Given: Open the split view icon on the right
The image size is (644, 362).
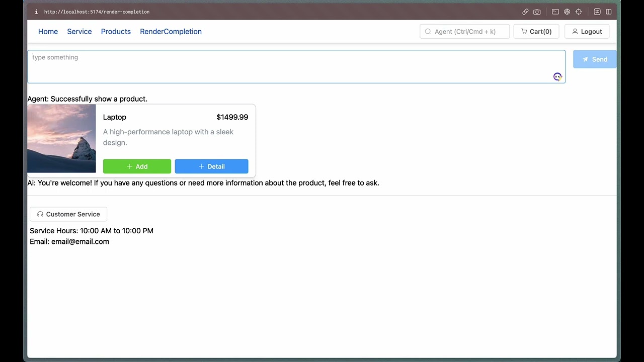Looking at the screenshot, I should (x=609, y=12).
